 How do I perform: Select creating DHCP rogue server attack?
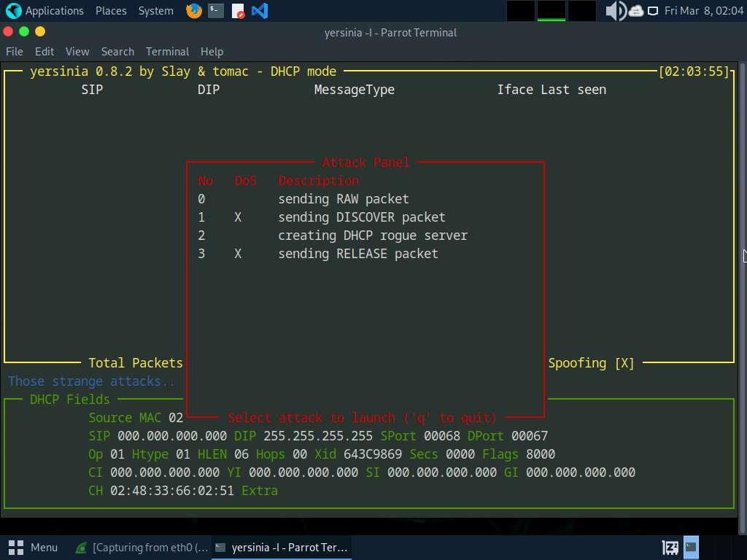372,236
